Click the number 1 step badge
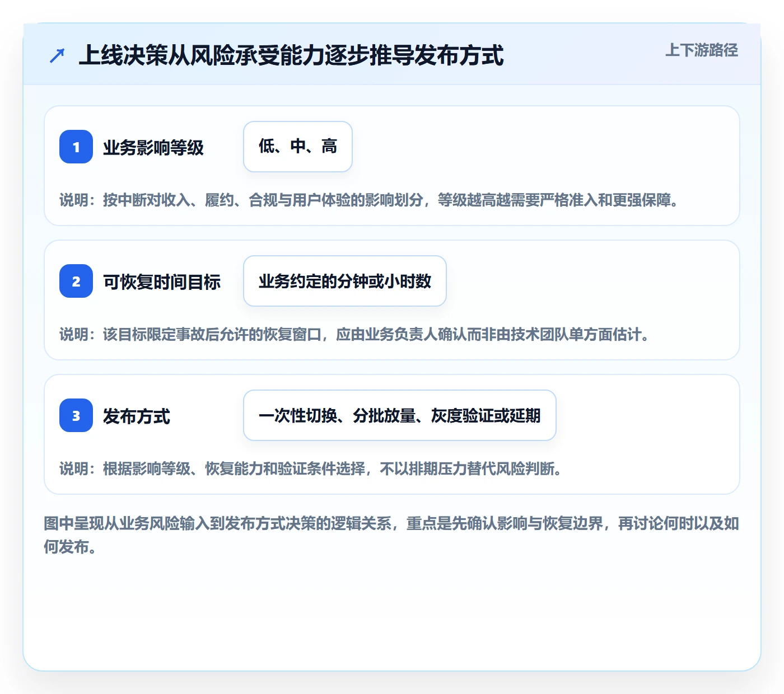The width and height of the screenshot is (784, 694). pos(76,147)
